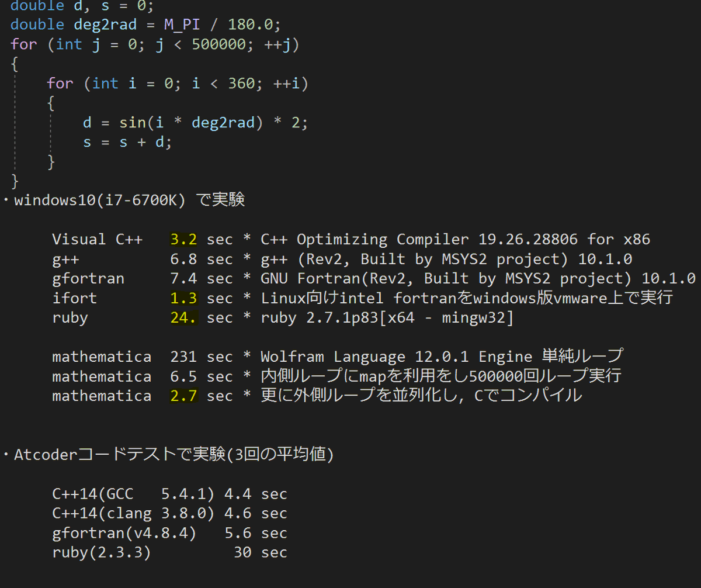The image size is (701, 588).
Task: Click the highlighted 24. sec ruby time
Action: (x=183, y=317)
